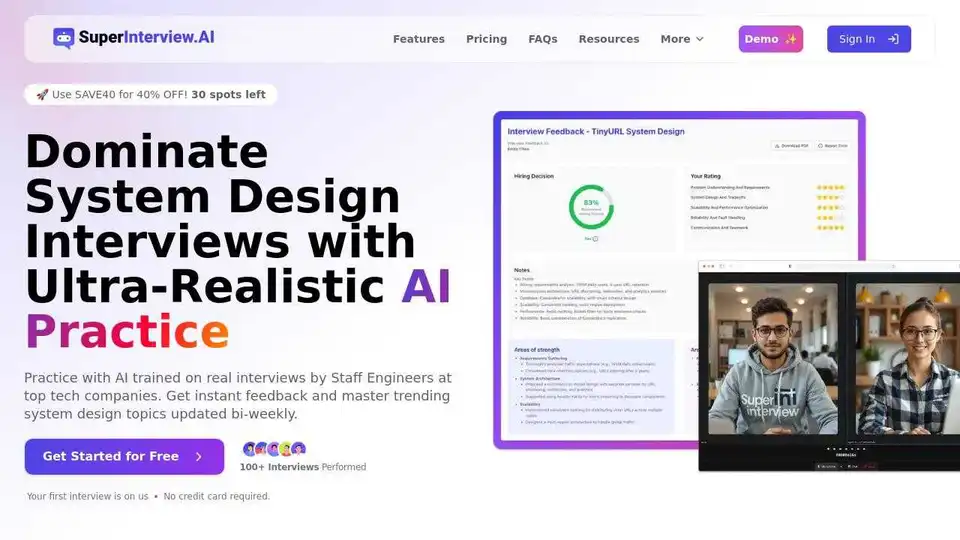Image resolution: width=960 pixels, height=540 pixels.
Task: Click the SuperInterview.AI robot logo icon
Action: 64,38
